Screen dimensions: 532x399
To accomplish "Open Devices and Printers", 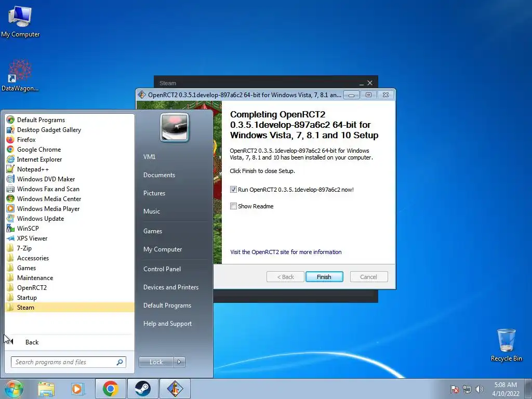I will click(170, 287).
